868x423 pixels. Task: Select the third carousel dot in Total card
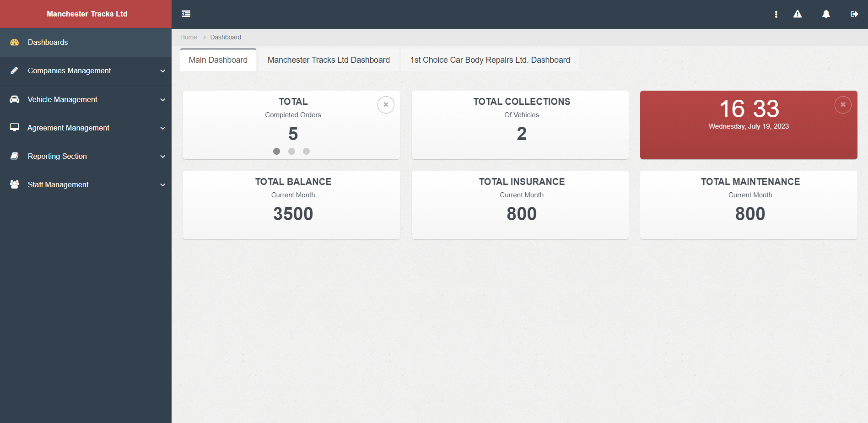306,152
